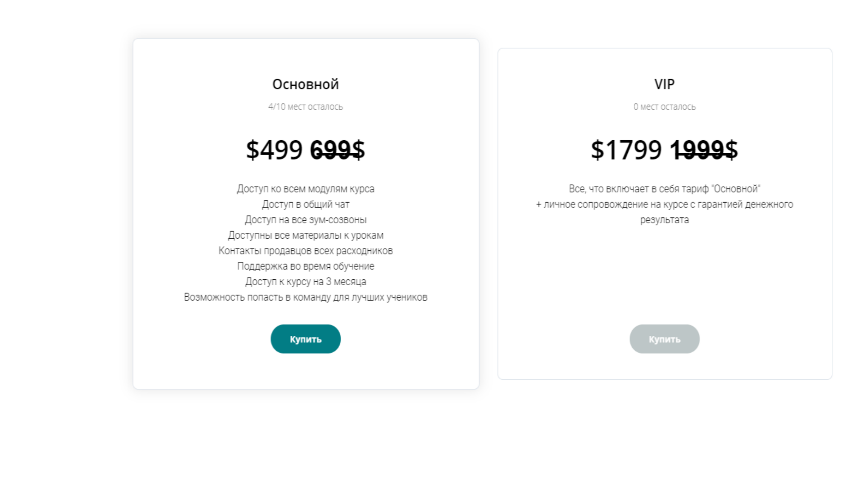Click the Купить button in Основной plan
Image resolution: width=868 pixels, height=486 pixels.
pos(305,339)
